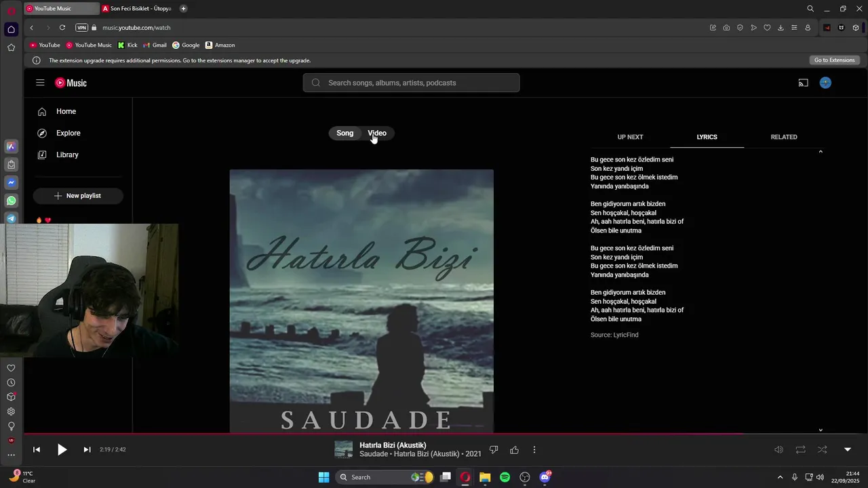Collapse the player page with down arrow
This screenshot has height=488, width=868.
[848, 449]
